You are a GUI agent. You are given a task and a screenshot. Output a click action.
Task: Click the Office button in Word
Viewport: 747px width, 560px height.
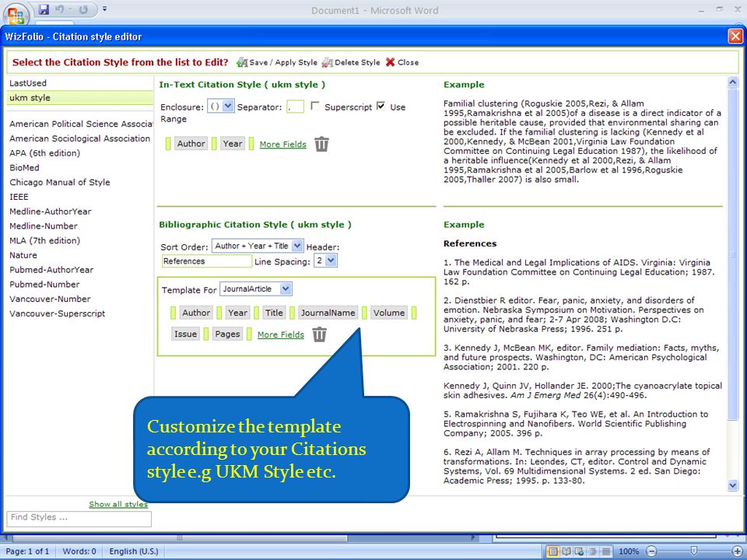click(x=16, y=14)
